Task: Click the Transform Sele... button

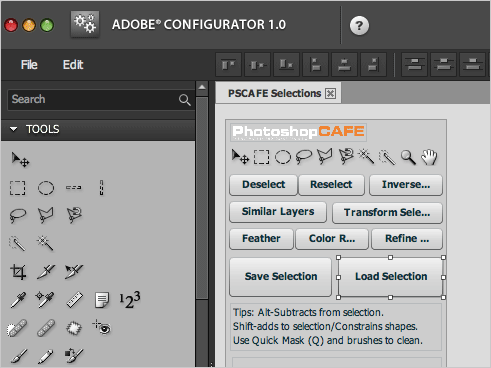Action: point(387,213)
